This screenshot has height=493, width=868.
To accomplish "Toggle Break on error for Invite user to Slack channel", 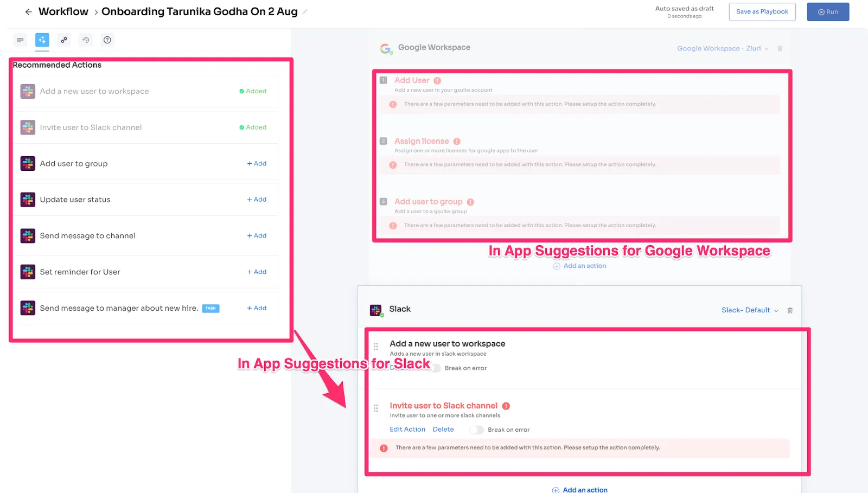I will coord(476,430).
